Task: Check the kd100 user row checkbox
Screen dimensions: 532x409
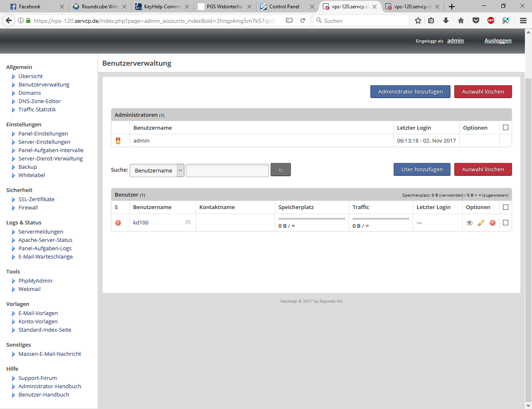Action: [x=505, y=223]
